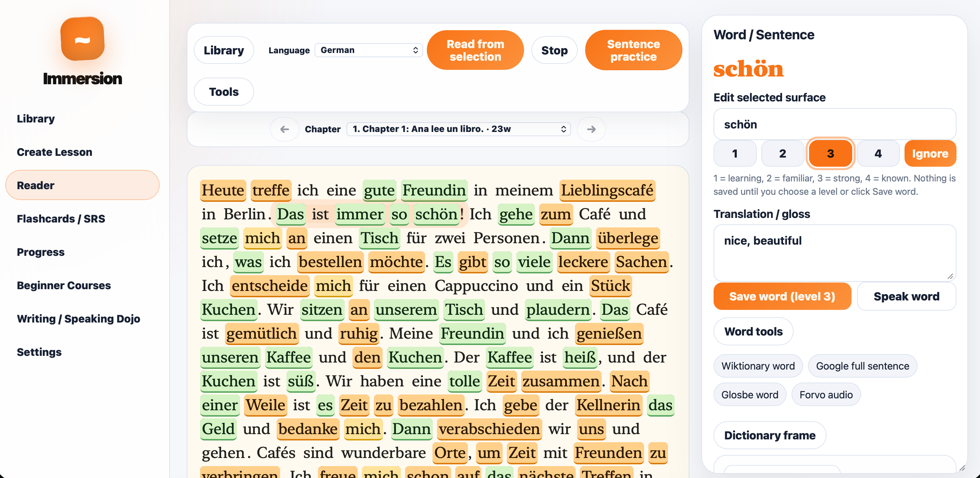Select the word "gemütlich" in the text

[x=261, y=333]
